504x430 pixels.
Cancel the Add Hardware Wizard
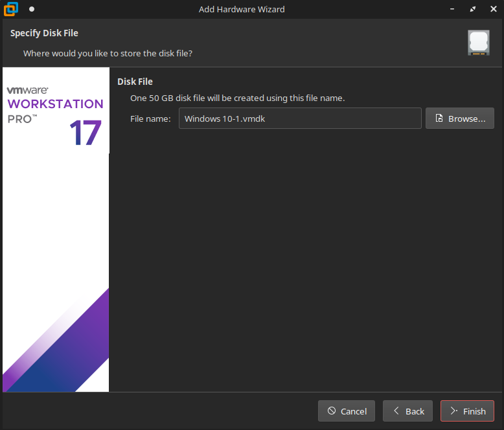click(x=347, y=411)
